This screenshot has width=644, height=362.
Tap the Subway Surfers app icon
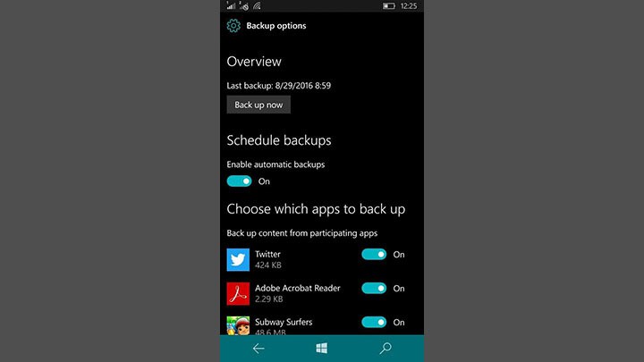point(238,325)
